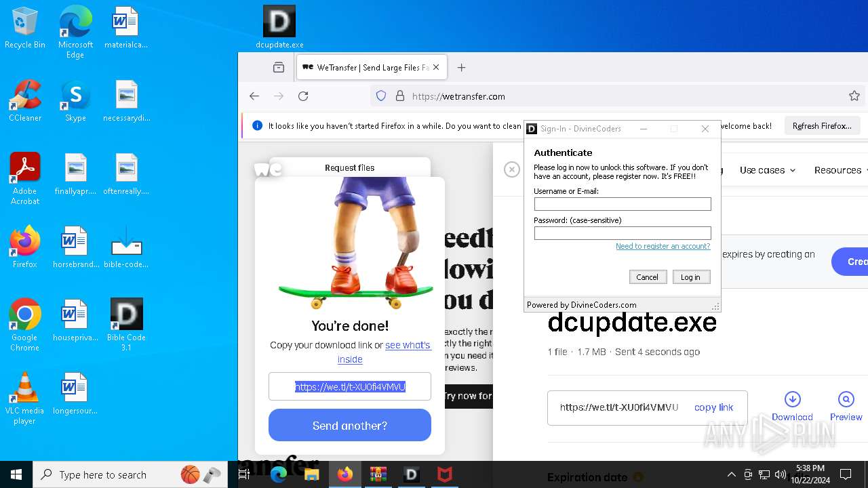Select oftenreally... image file on desktop

pyautogui.click(x=126, y=174)
